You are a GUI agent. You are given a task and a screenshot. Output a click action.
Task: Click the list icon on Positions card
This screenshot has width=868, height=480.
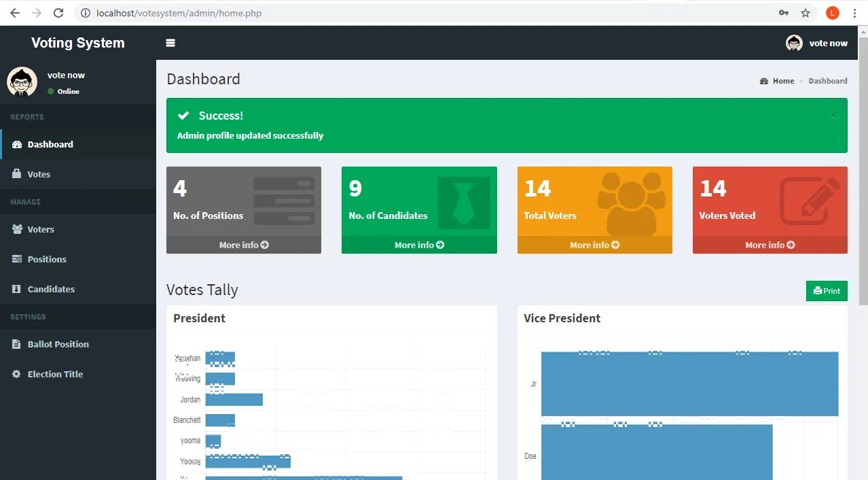(284, 201)
